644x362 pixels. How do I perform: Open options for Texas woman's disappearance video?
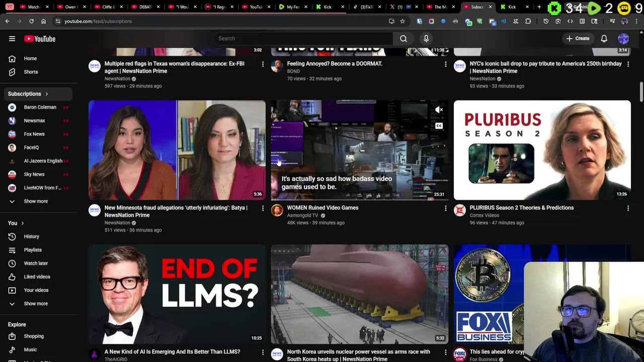[263, 64]
